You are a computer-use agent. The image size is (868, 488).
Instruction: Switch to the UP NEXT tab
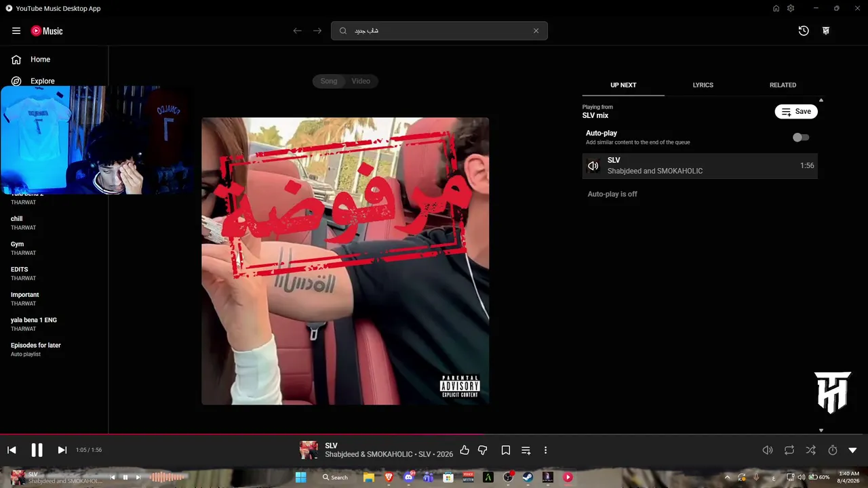[623, 85]
